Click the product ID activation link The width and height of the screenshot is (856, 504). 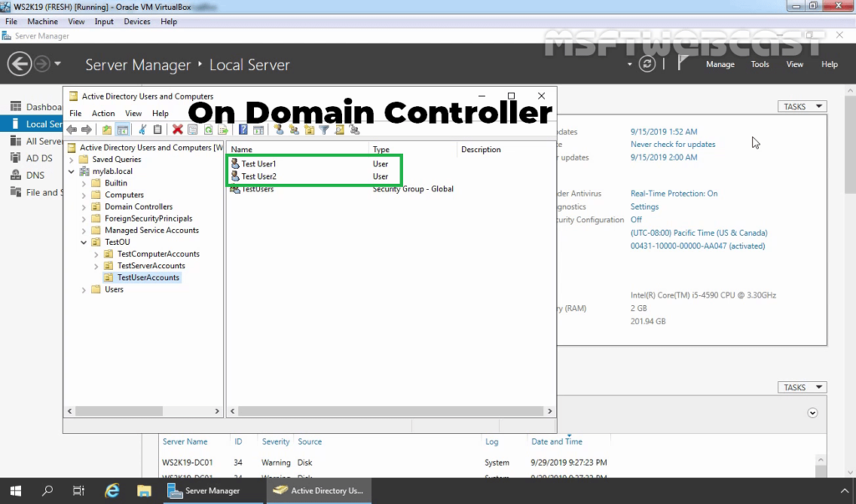click(x=698, y=247)
